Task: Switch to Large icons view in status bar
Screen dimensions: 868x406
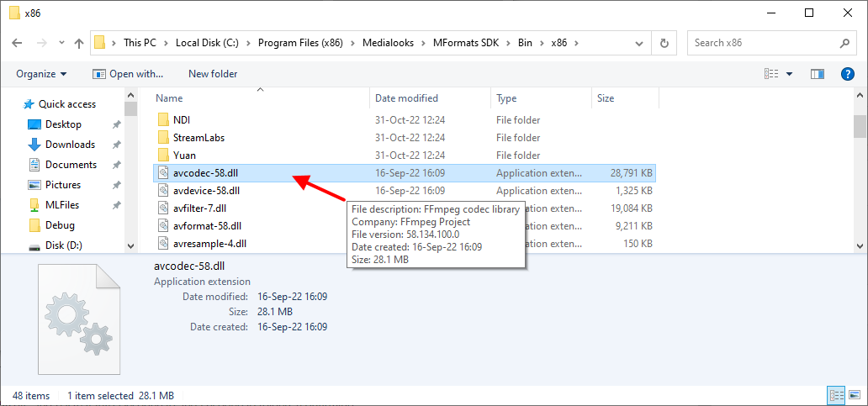Action: pyautogui.click(x=855, y=395)
